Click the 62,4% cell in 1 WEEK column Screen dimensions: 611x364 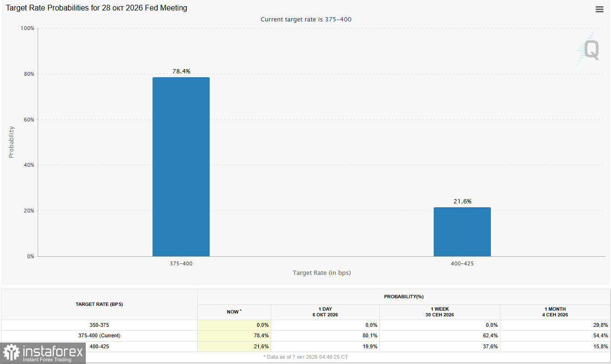(x=439, y=336)
